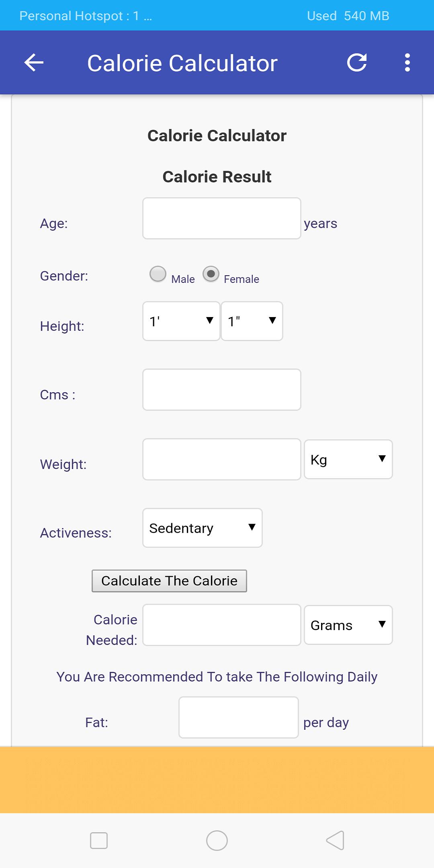Open the three-dot overflow menu
434x868 pixels.
click(x=407, y=63)
